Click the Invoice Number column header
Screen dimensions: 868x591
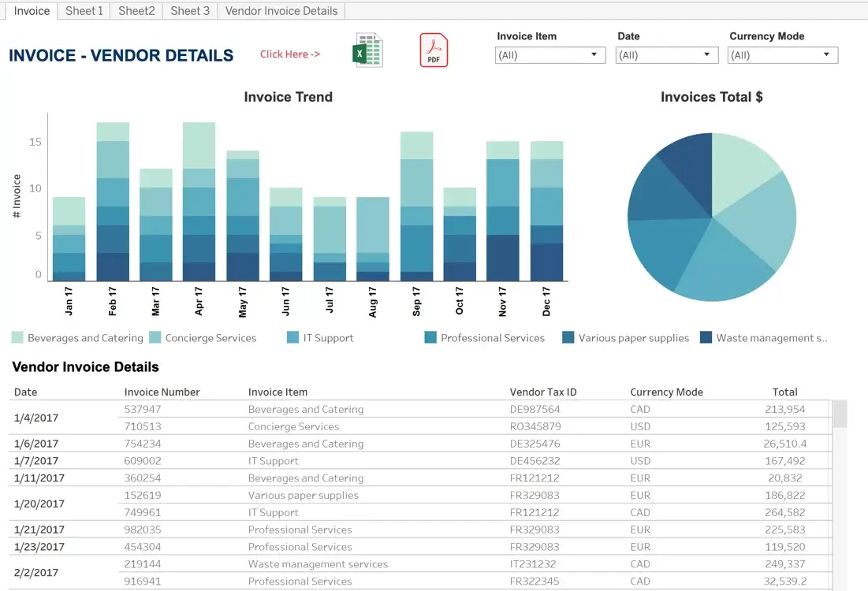coord(162,392)
